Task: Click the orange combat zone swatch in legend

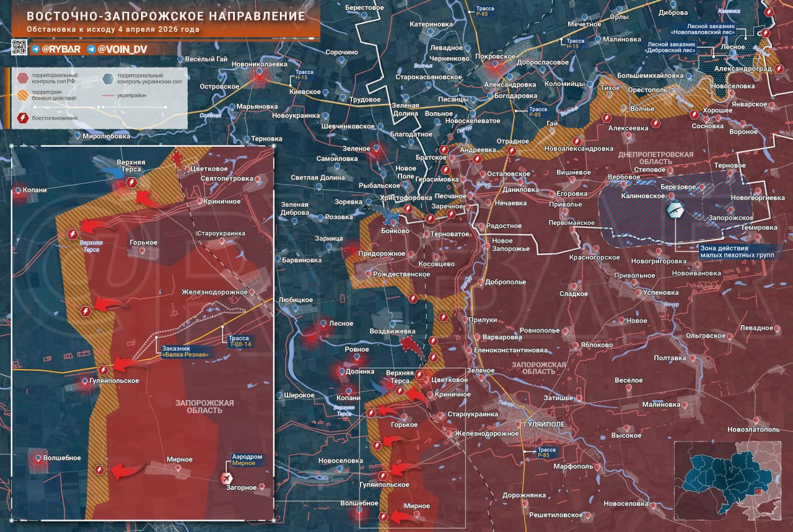Action: coord(23,95)
